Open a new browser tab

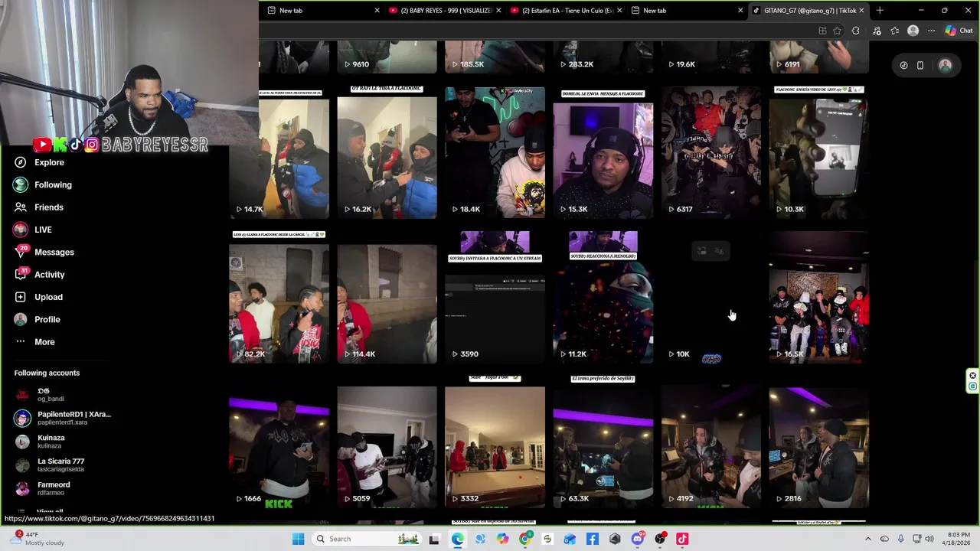pyautogui.click(x=880, y=11)
